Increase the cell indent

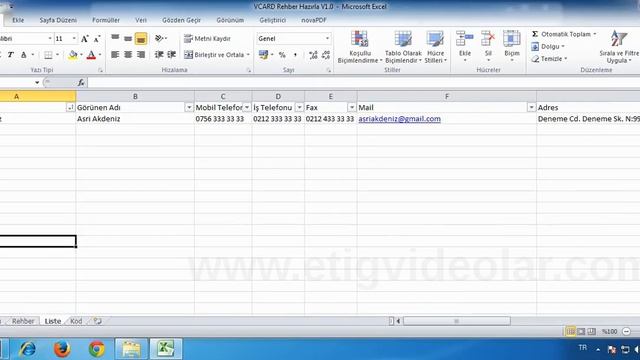(x=172, y=55)
